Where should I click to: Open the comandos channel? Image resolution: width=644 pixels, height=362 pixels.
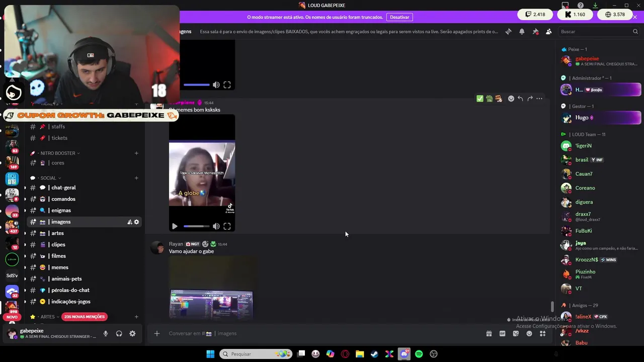84,199
